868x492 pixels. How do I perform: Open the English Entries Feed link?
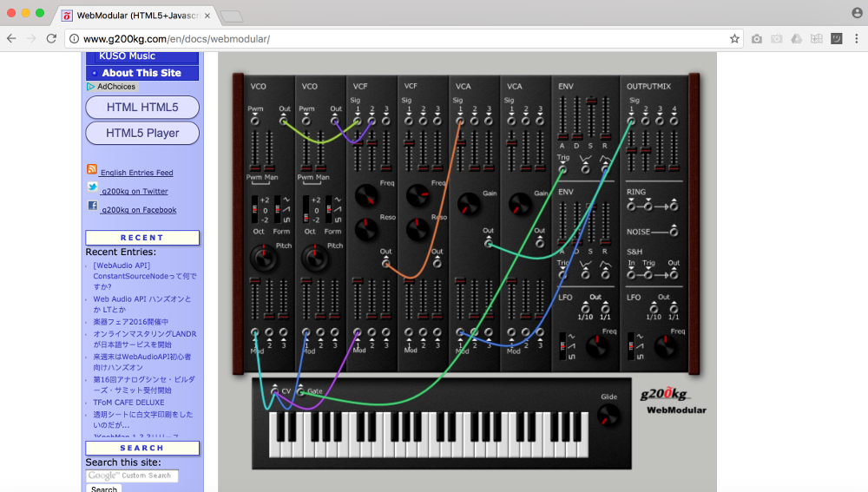tap(137, 173)
